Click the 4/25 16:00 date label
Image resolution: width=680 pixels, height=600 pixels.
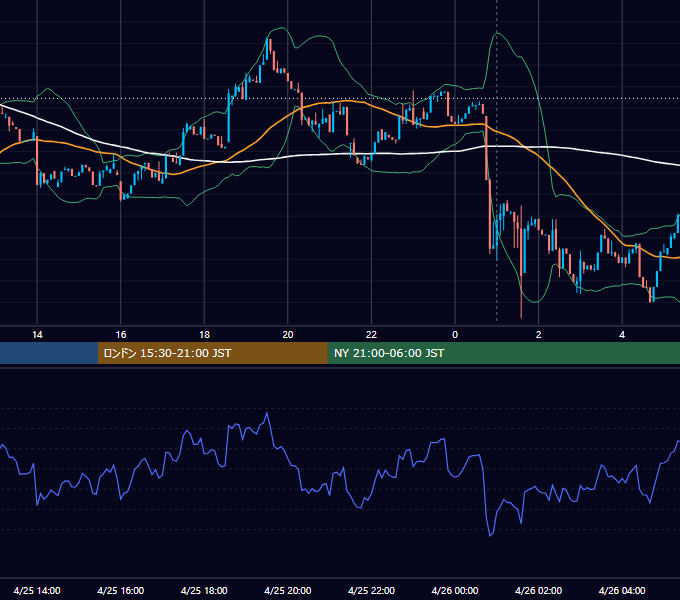pyautogui.click(x=121, y=590)
